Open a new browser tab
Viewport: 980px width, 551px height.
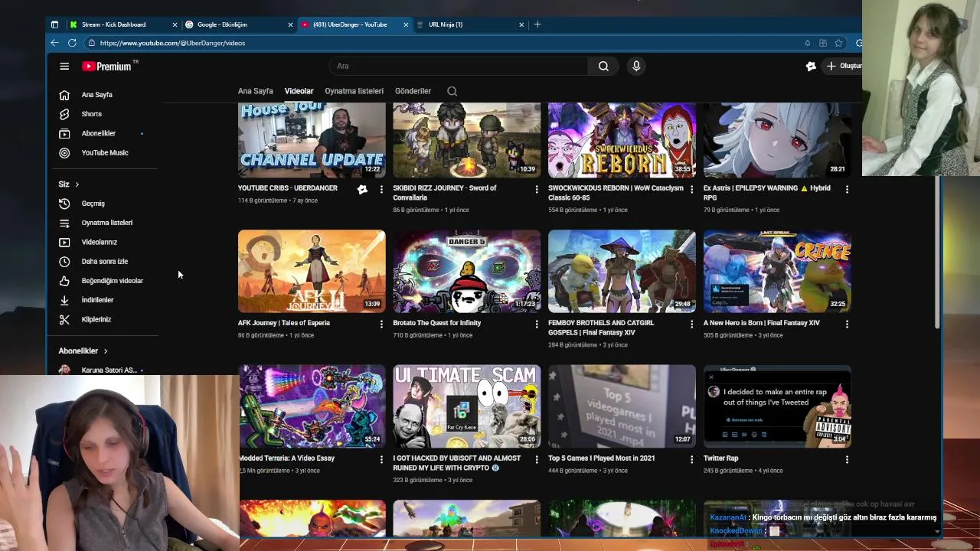click(537, 24)
